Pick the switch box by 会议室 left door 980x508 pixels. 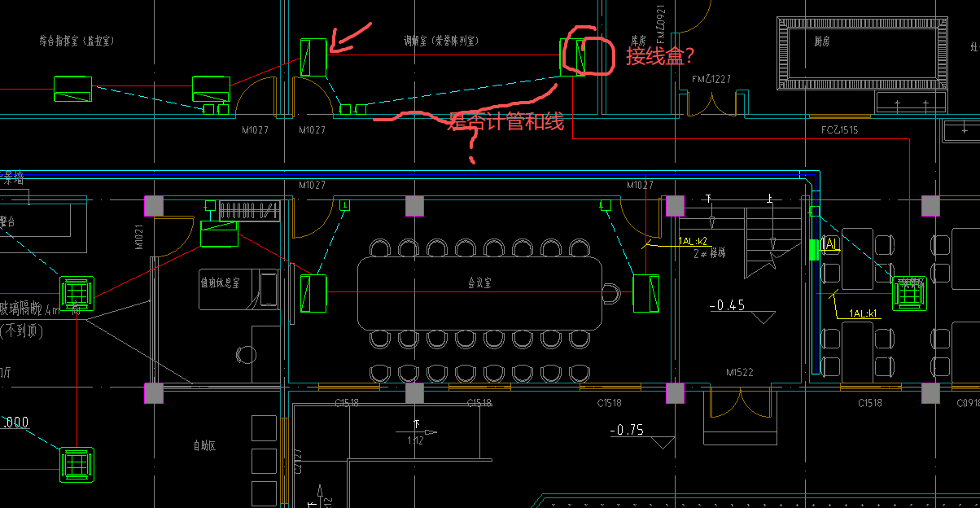344,205
